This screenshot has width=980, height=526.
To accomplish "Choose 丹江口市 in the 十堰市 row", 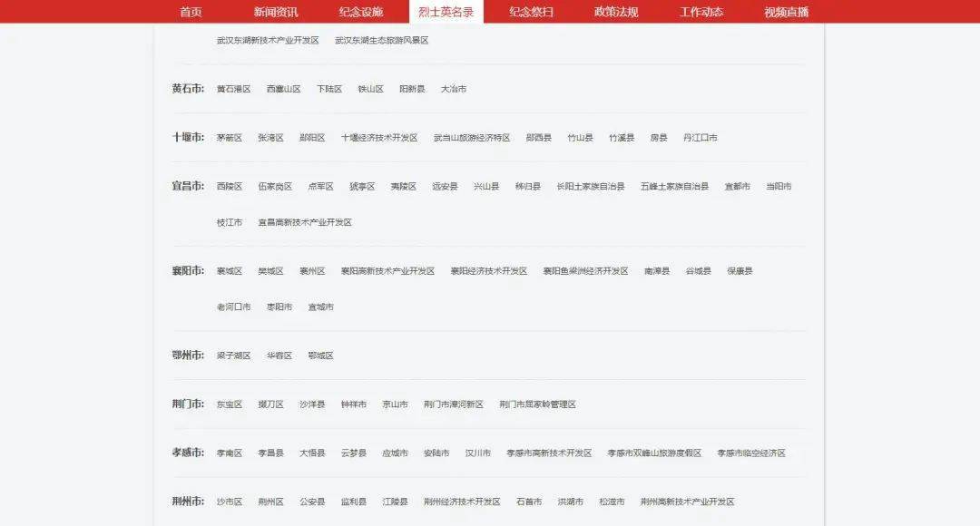I will click(701, 138).
